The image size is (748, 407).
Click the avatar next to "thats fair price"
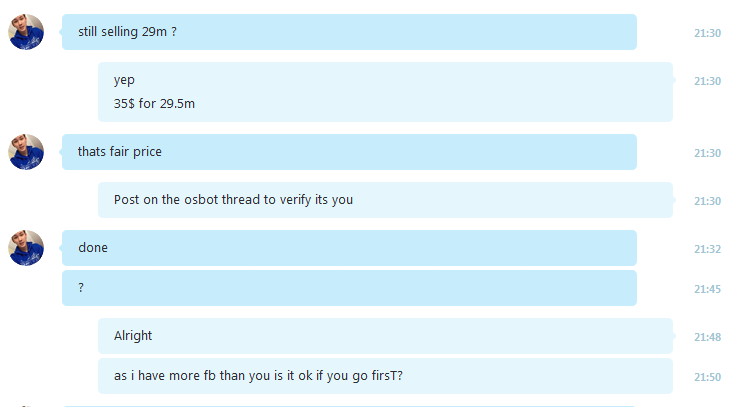(x=26, y=152)
